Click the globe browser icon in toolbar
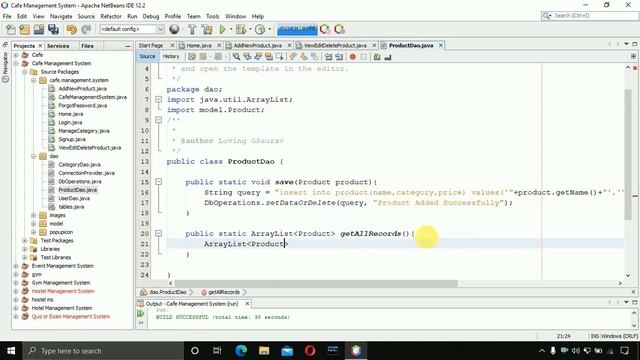This screenshot has height=360, width=640. 174,29
